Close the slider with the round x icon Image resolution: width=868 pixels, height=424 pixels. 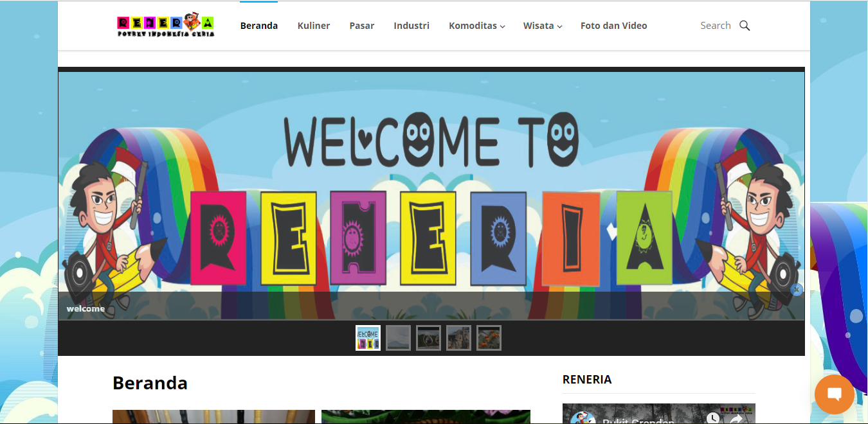[797, 290]
